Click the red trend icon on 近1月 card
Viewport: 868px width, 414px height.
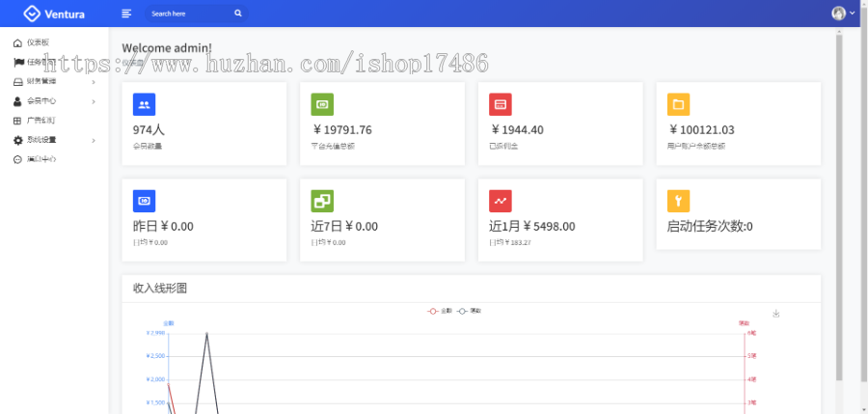pos(500,201)
